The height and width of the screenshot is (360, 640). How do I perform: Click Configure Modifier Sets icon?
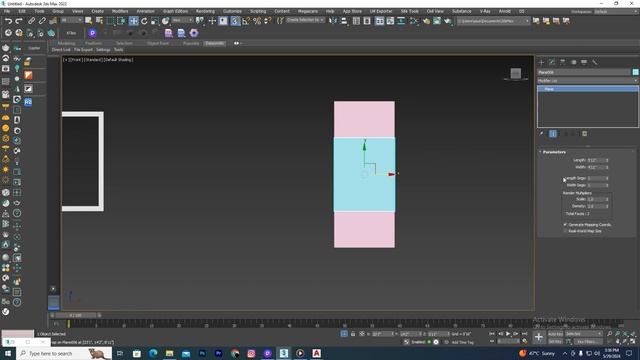[x=584, y=133]
